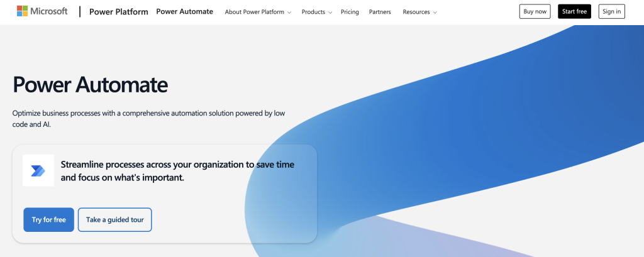Viewport: 644px width, 257px height.
Task: Click the Microsoft logo
Action: pyautogui.click(x=42, y=11)
